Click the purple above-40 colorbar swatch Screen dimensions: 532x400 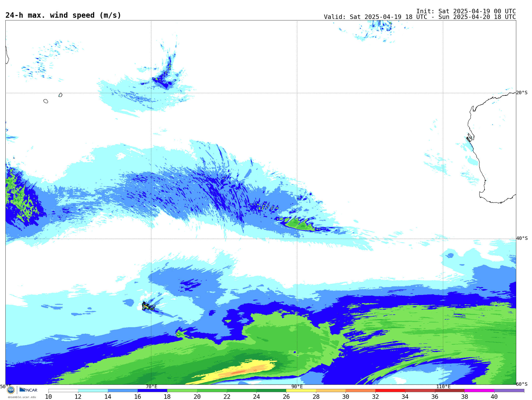[x=509, y=391]
